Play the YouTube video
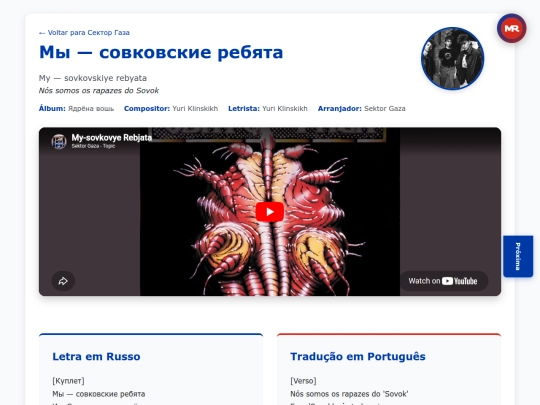 pos(270,211)
